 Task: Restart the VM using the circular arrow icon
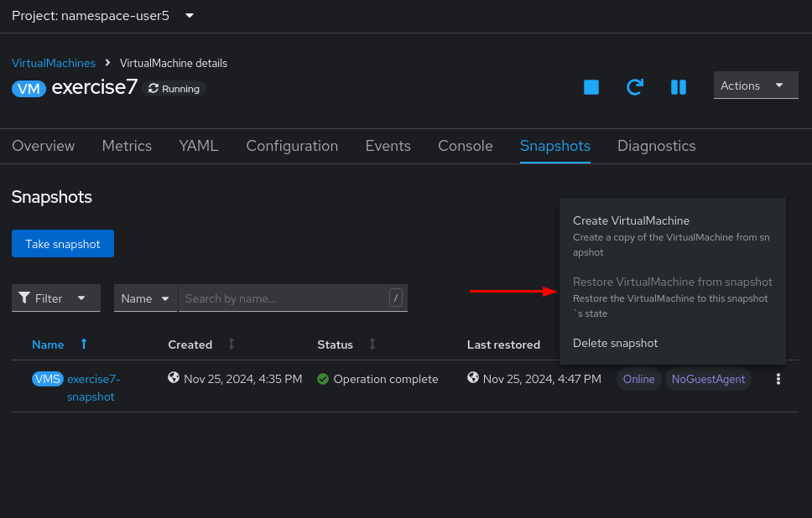coord(635,87)
